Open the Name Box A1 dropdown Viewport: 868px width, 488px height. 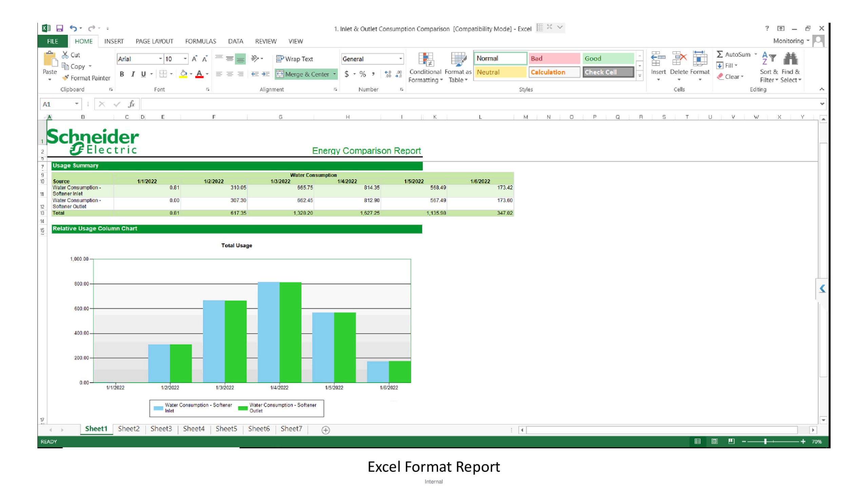pyautogui.click(x=77, y=104)
